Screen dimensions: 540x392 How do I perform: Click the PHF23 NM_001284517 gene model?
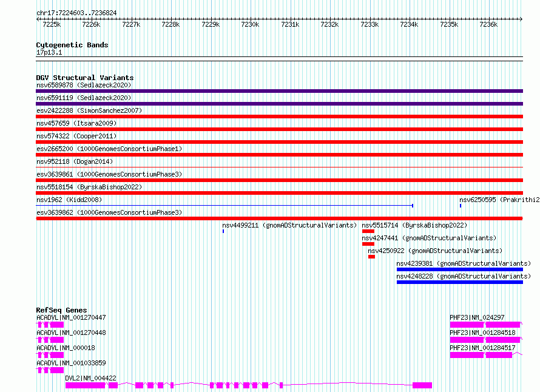(485, 355)
